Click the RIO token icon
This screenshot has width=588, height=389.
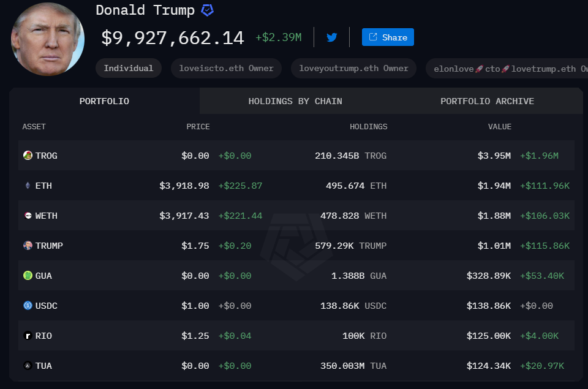[x=28, y=335]
